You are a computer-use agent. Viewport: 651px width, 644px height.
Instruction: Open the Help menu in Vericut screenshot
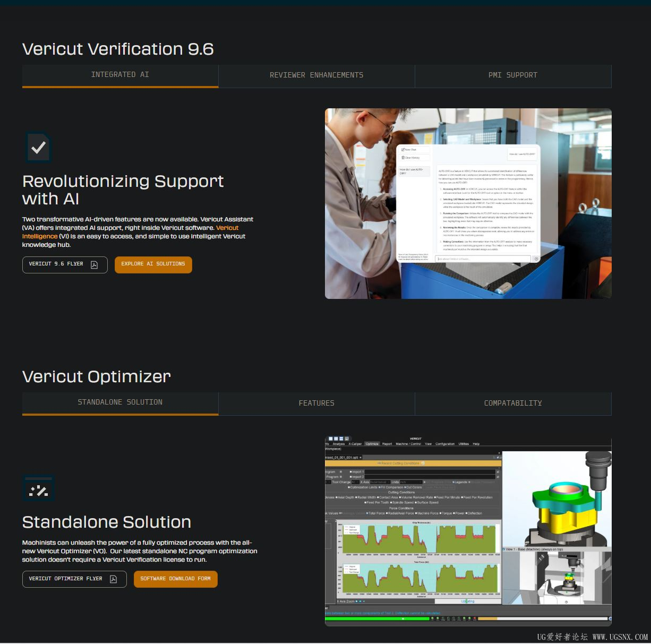[x=476, y=444]
